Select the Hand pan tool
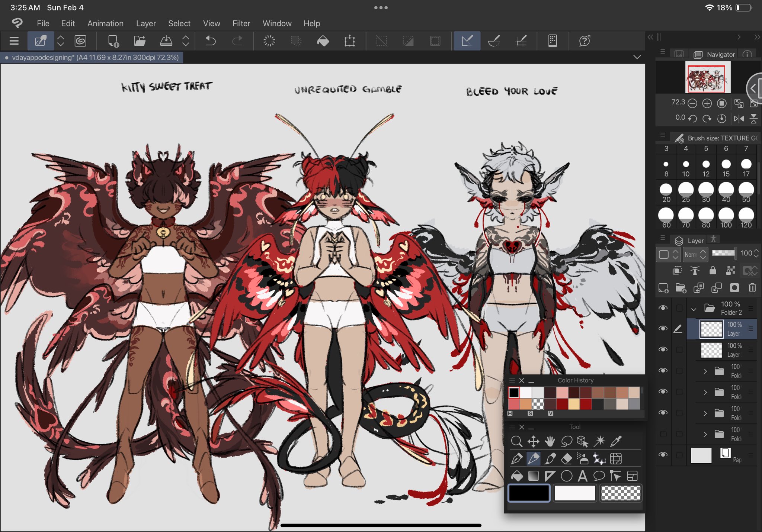 tap(550, 441)
